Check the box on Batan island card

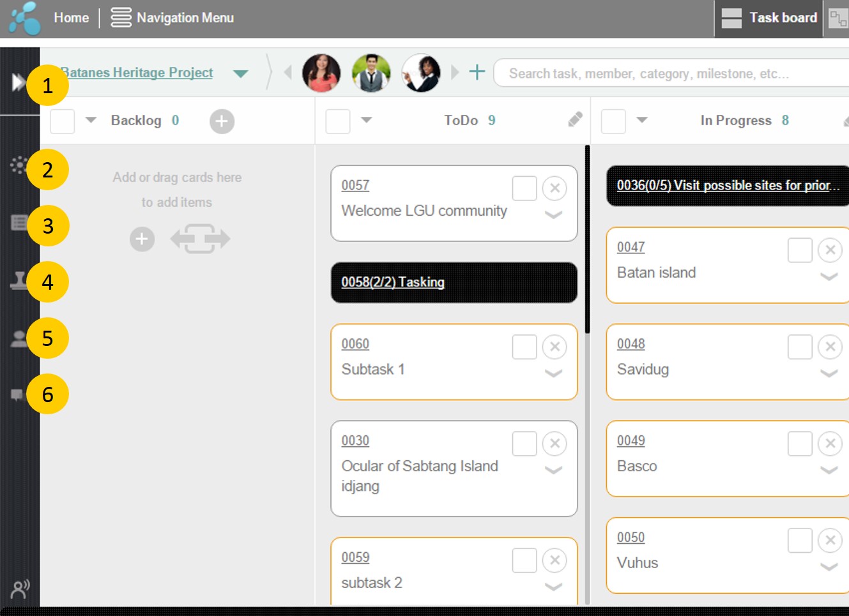800,250
